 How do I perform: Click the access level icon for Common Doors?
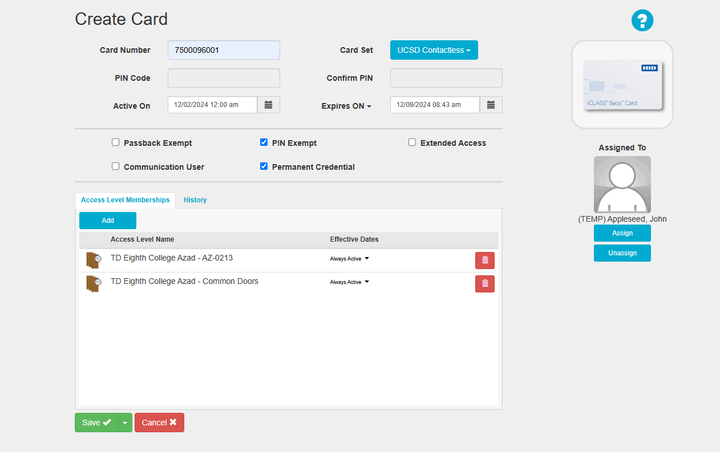point(93,283)
